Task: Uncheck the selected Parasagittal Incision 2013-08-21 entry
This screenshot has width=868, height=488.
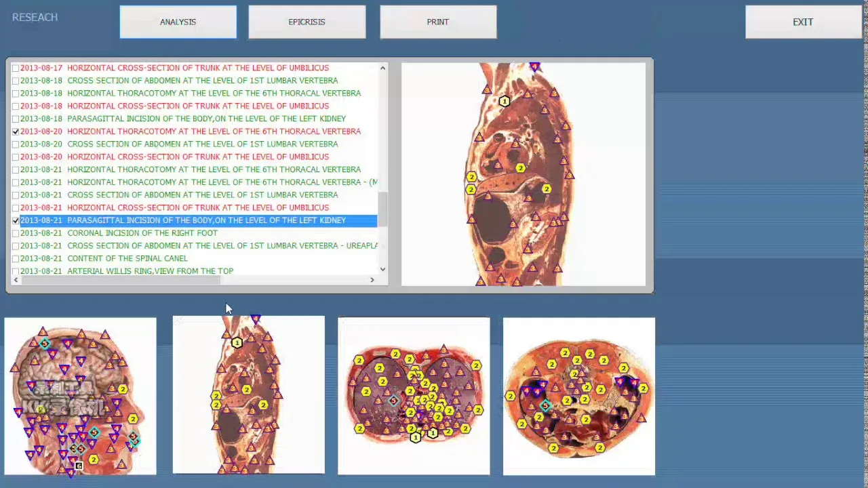Action: coord(16,220)
